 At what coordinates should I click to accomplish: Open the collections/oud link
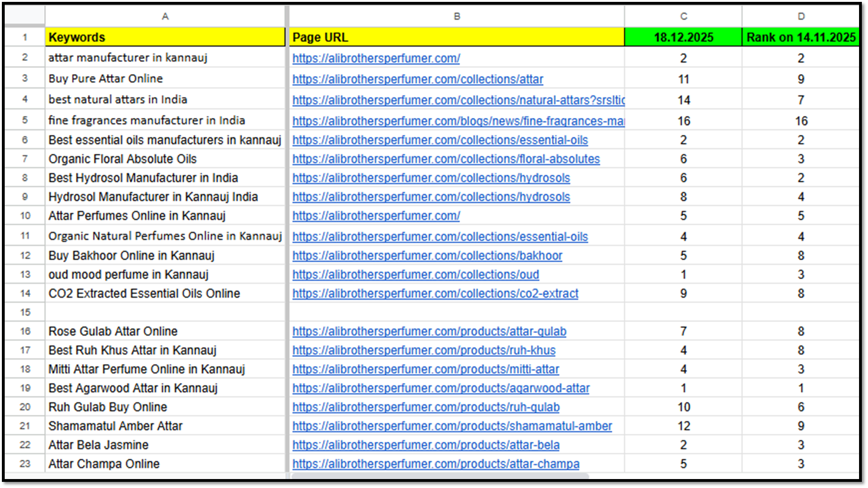(415, 275)
